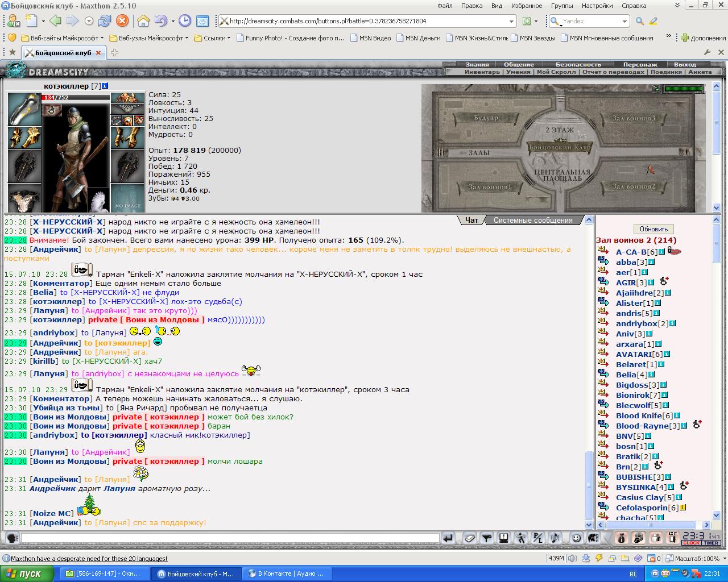Click the send message arrow icon
The width and height of the screenshot is (728, 582).
[448, 538]
